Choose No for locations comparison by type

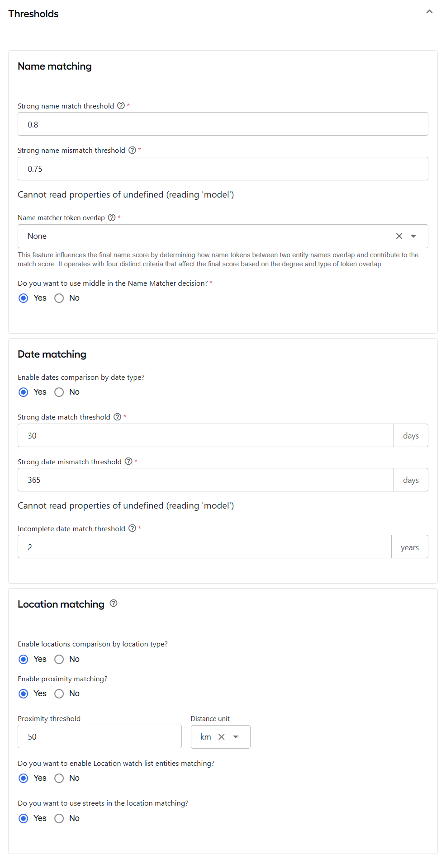tap(59, 659)
